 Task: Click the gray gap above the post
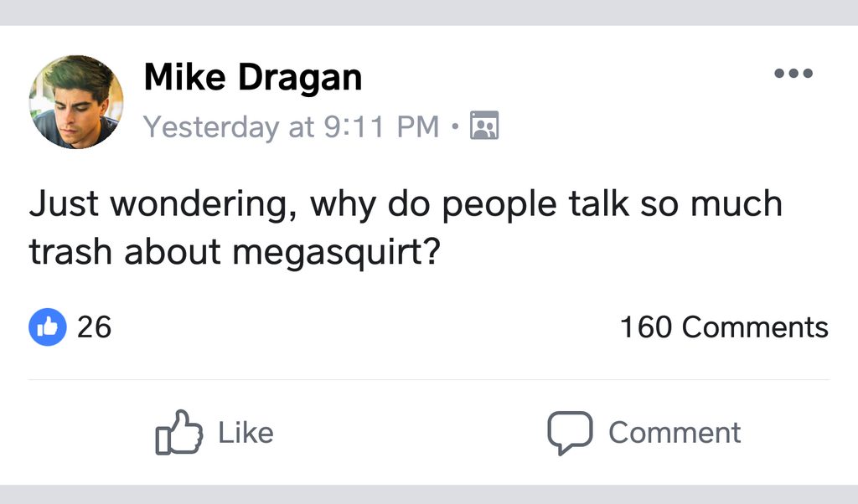429,12
